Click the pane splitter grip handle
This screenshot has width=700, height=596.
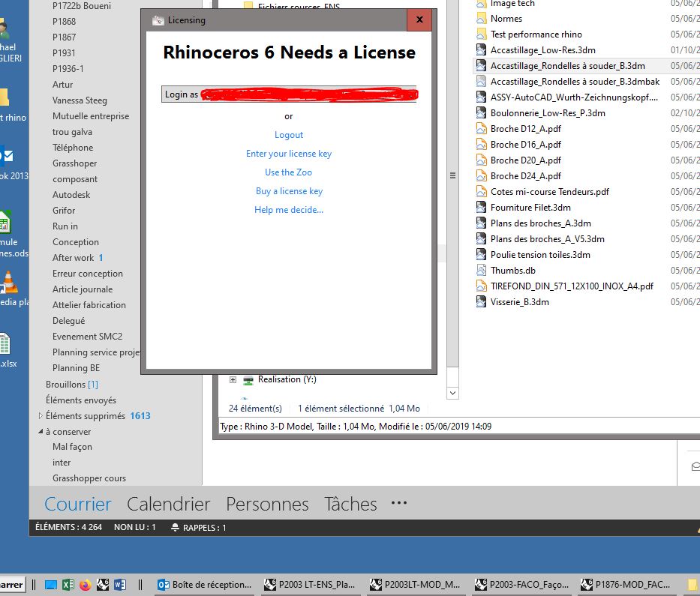[452, 175]
